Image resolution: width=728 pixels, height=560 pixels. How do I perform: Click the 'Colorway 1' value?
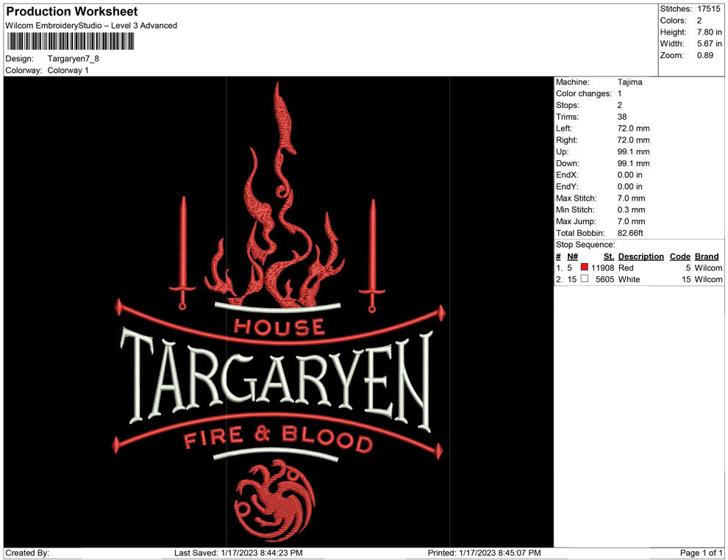(x=68, y=71)
